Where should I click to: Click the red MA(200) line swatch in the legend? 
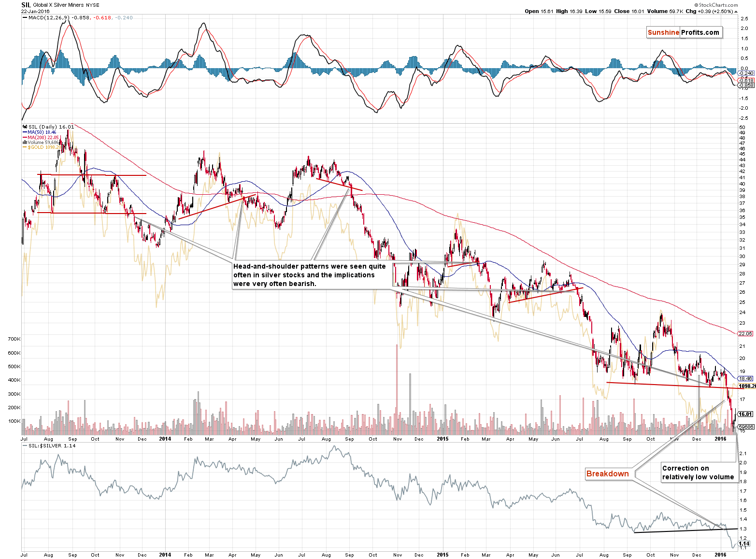click(25, 137)
